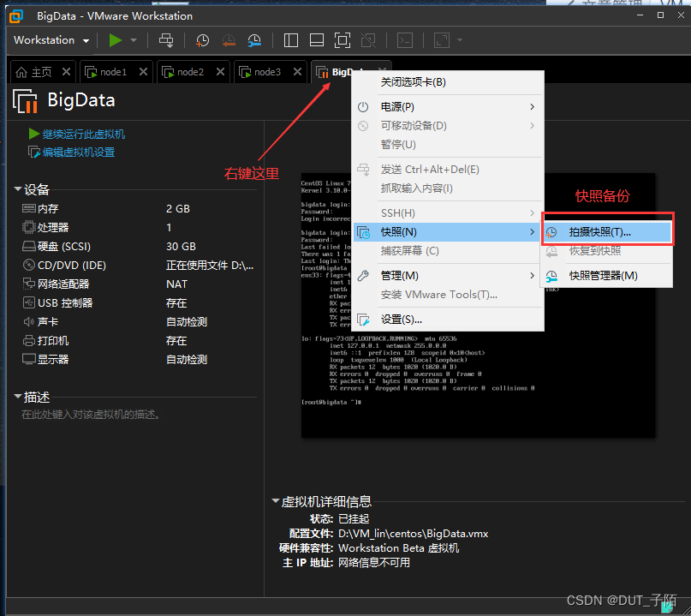Open the Workstation menu dropdown

[51, 40]
